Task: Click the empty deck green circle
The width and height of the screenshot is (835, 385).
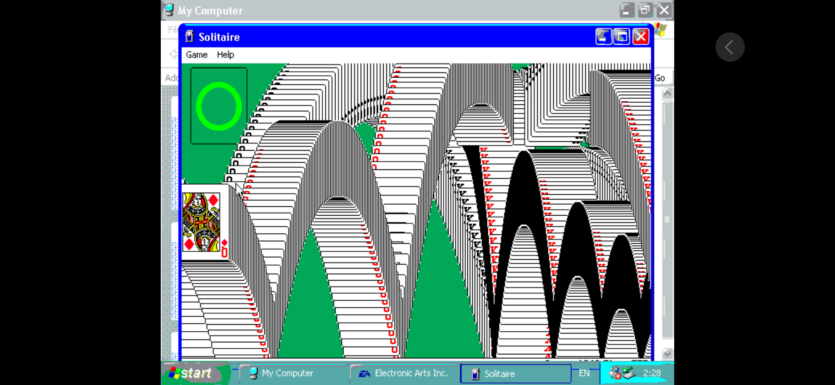Action: [x=219, y=106]
